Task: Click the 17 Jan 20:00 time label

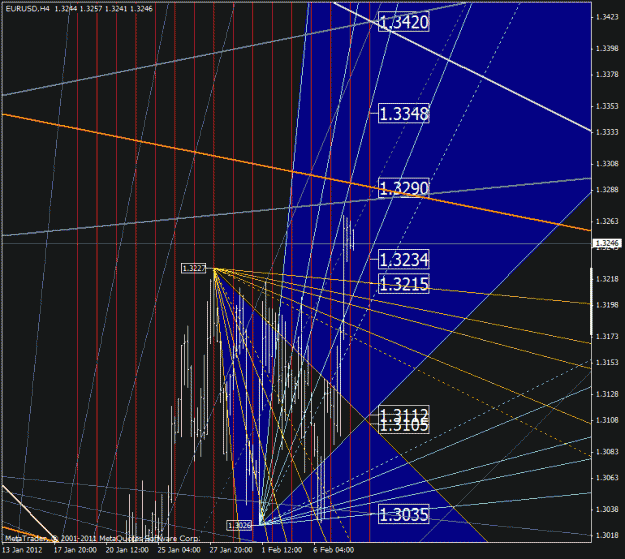Action: tap(75, 550)
